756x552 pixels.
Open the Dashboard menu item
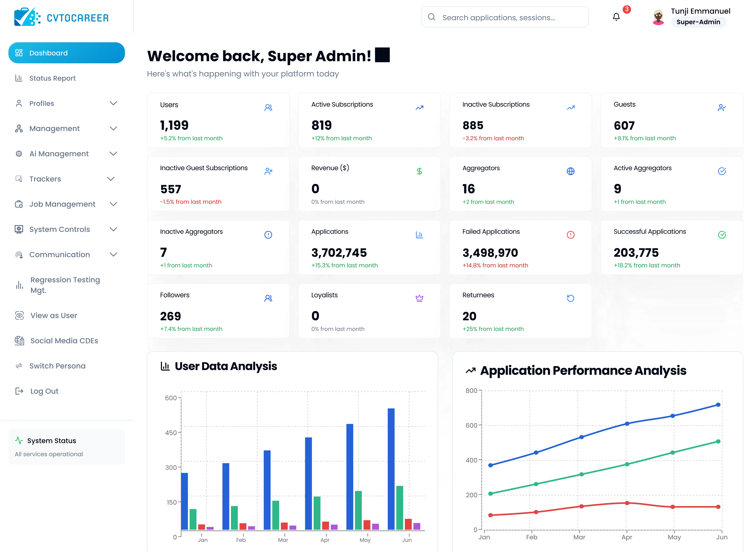pos(67,53)
